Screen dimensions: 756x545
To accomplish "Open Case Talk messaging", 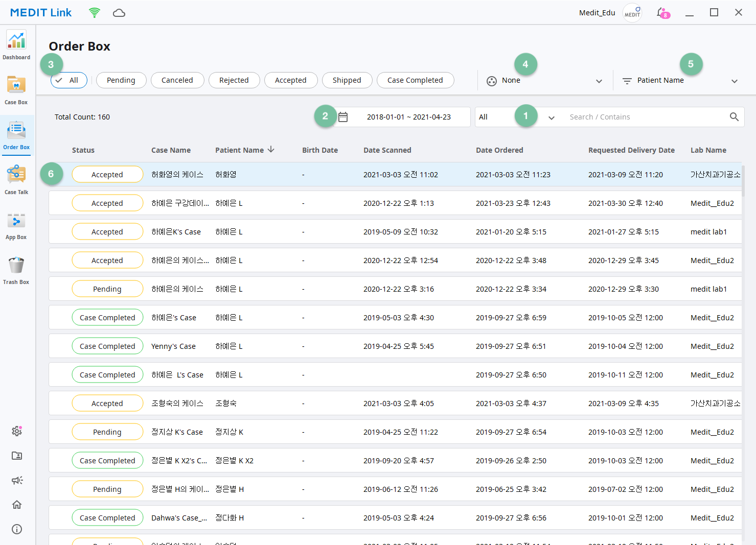I will 16,179.
